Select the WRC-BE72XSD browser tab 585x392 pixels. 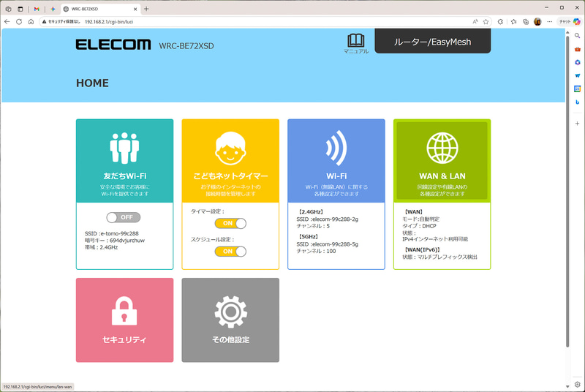click(99, 9)
